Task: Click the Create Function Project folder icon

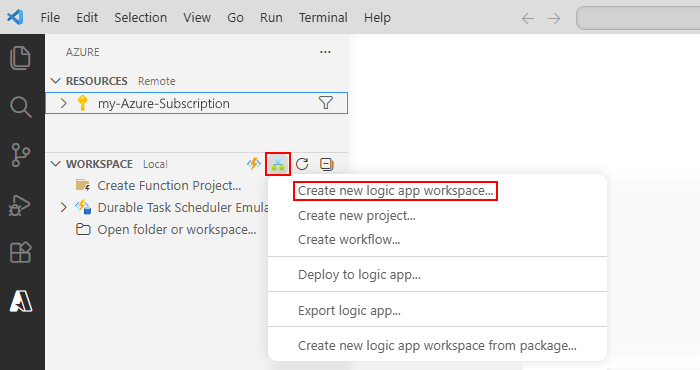Action: tap(83, 185)
